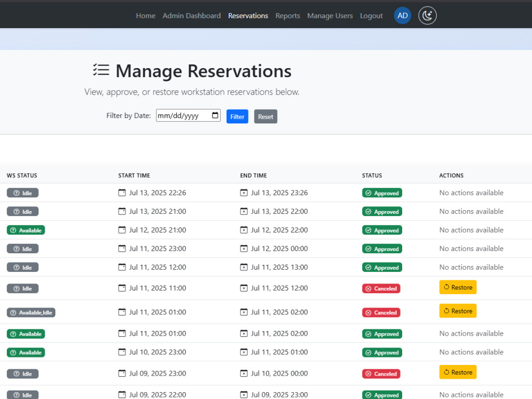The image size is (532, 399).
Task: Click Filter by Date label
Action: point(129,115)
